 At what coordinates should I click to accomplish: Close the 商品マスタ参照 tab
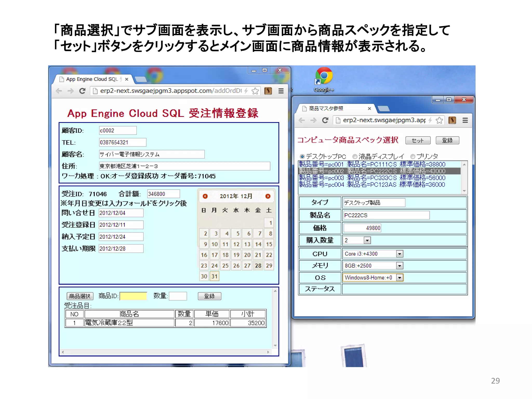pyautogui.click(x=369, y=109)
